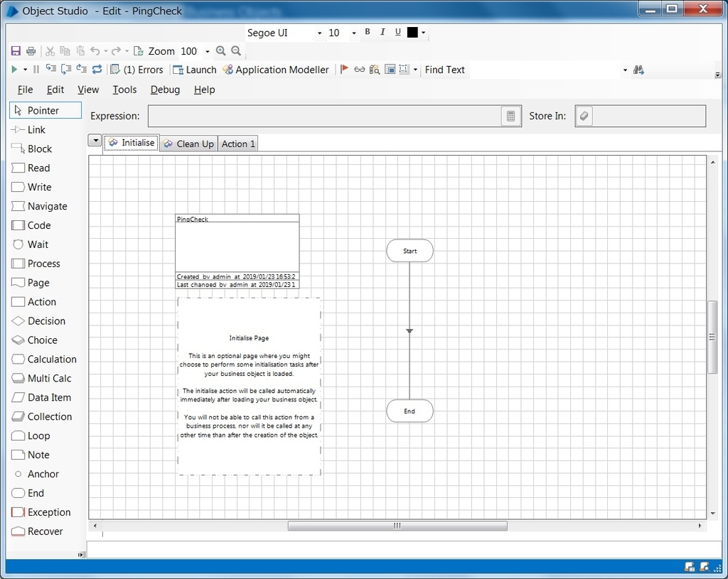Open the Edit menu
This screenshot has width=728, height=579.
55,90
